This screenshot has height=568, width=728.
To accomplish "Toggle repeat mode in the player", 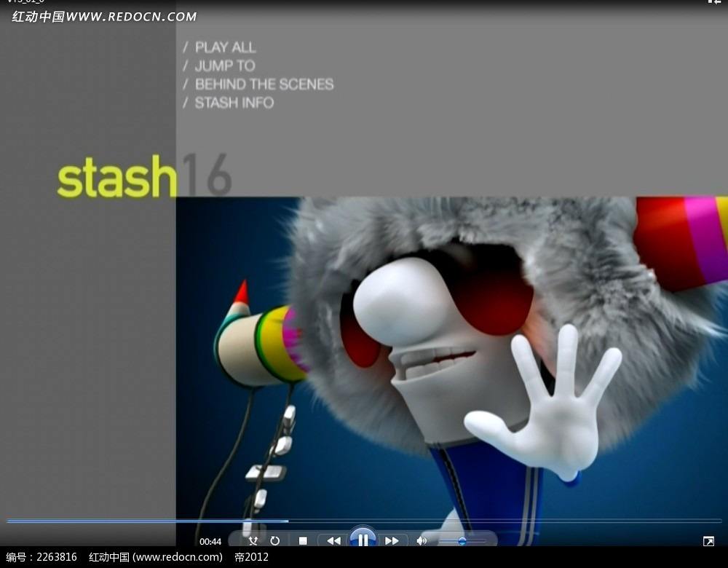I will click(275, 540).
